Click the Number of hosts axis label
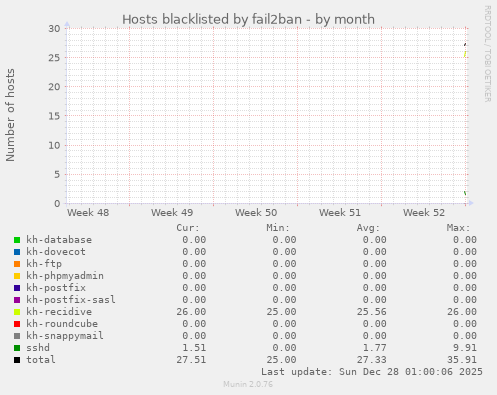Screen dimensions: 497x395 click(x=10, y=115)
